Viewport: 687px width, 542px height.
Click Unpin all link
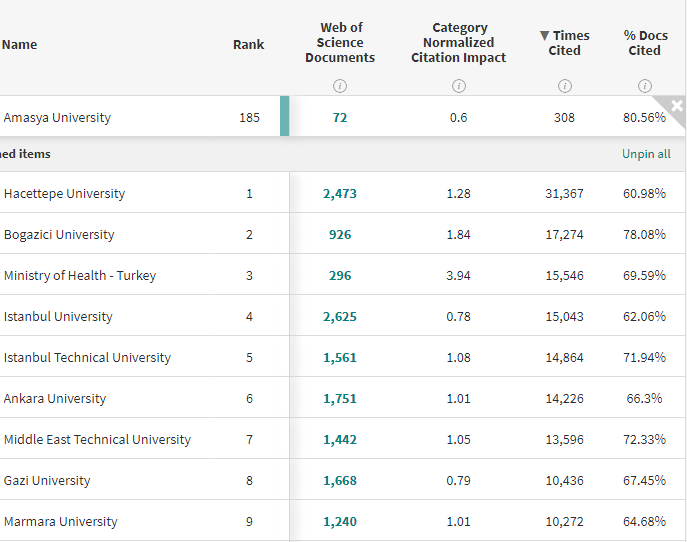tap(646, 154)
